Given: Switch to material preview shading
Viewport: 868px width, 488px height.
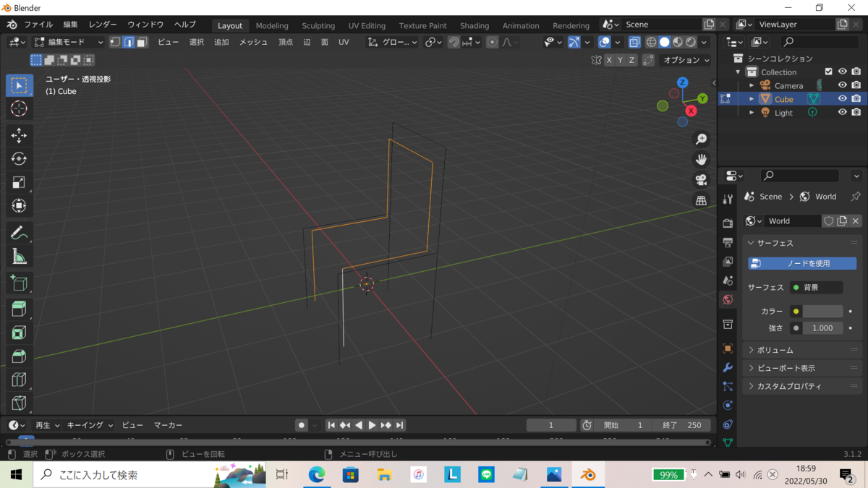Looking at the screenshot, I should (x=678, y=42).
